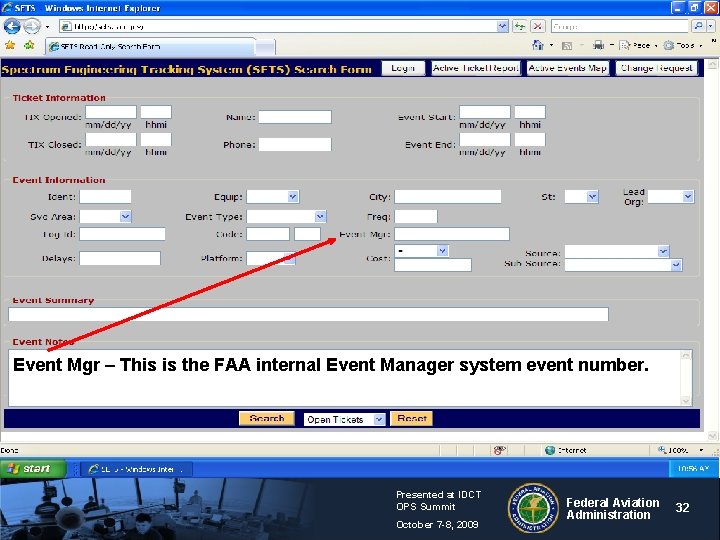
Task: Click the Change Request button
Action: pyautogui.click(x=656, y=68)
